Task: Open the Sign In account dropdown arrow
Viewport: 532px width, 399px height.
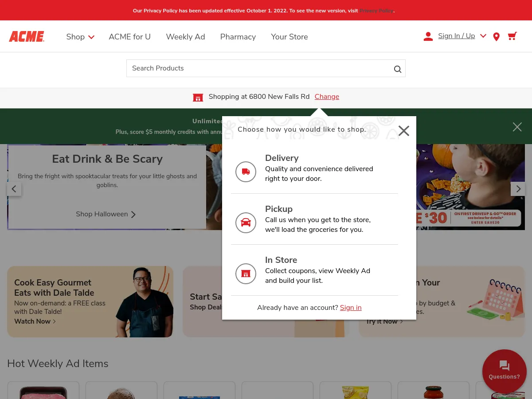Action: click(x=483, y=36)
